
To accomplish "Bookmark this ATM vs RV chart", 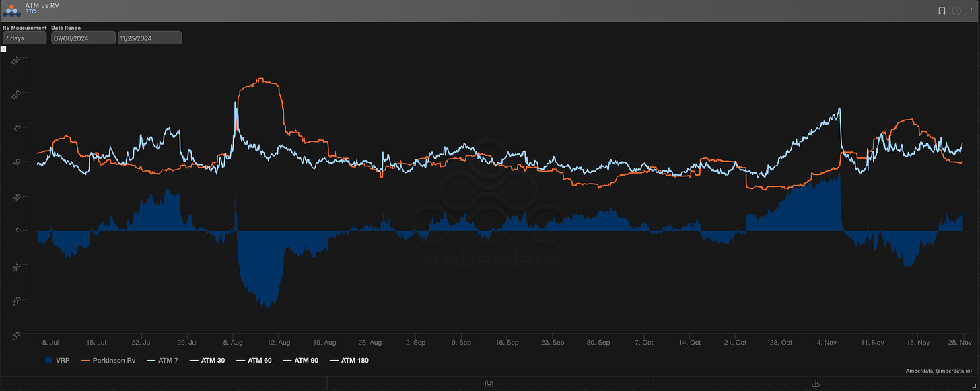I will (x=942, y=11).
